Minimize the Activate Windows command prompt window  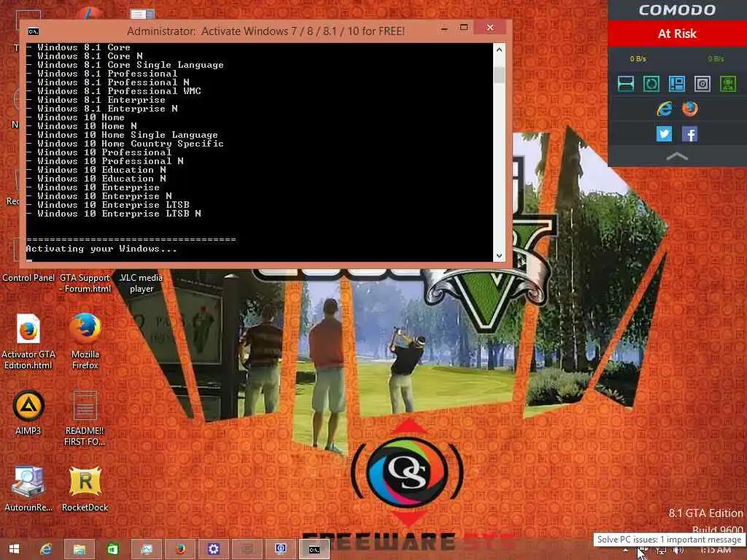coord(444,28)
